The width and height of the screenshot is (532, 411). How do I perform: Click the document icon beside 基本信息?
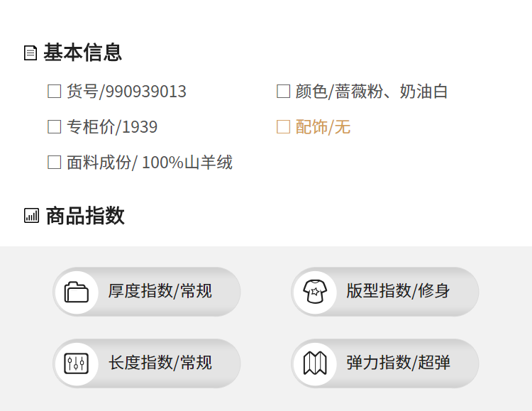[x=31, y=53]
